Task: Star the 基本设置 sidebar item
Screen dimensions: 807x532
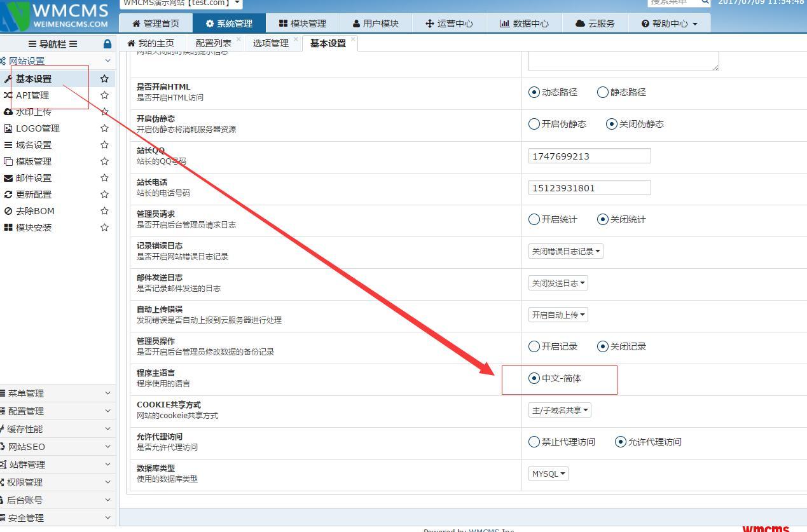Action: point(104,79)
